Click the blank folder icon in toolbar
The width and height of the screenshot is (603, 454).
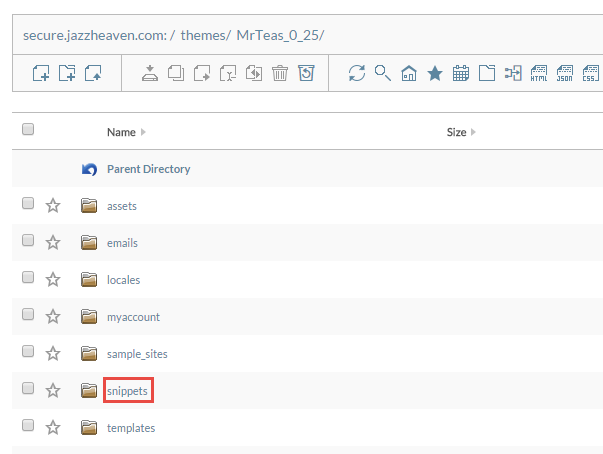487,73
